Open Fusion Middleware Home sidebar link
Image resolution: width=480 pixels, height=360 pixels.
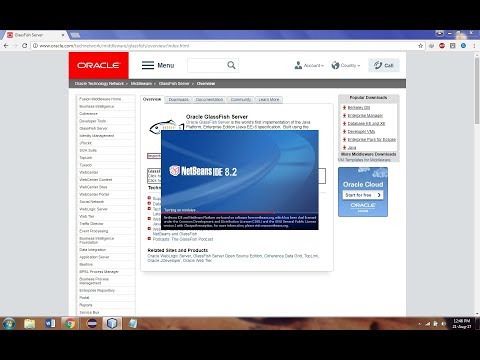click(x=100, y=99)
